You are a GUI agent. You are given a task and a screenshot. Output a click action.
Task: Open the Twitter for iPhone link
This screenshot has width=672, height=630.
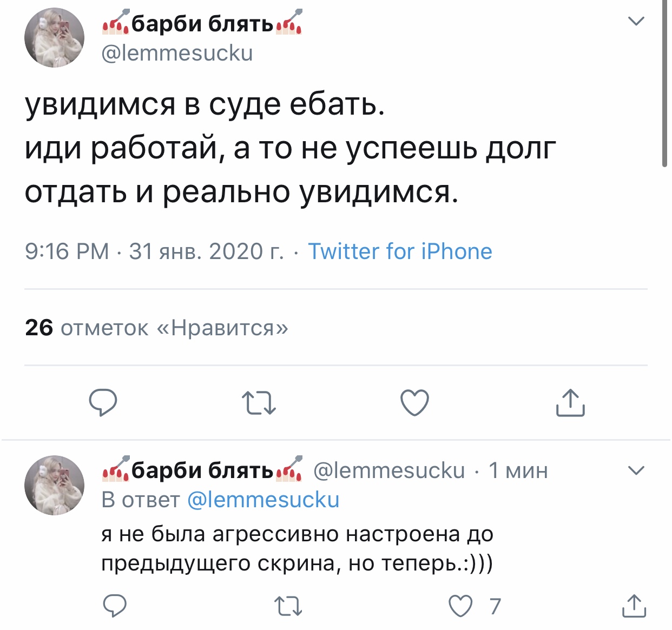click(400, 251)
